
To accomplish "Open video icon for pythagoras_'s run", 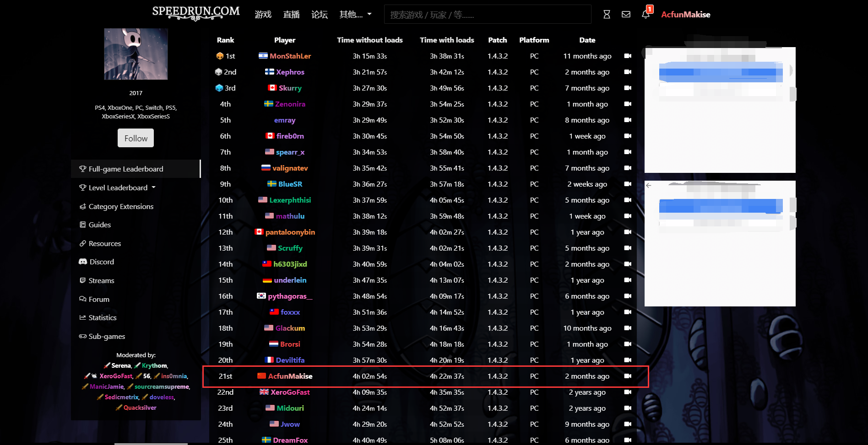I will (x=628, y=296).
